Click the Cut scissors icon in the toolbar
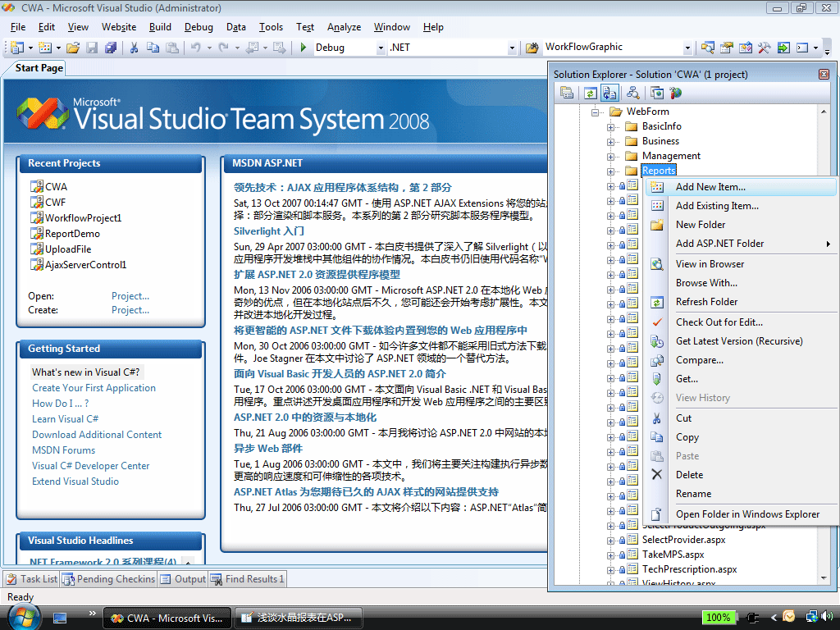 134,48
